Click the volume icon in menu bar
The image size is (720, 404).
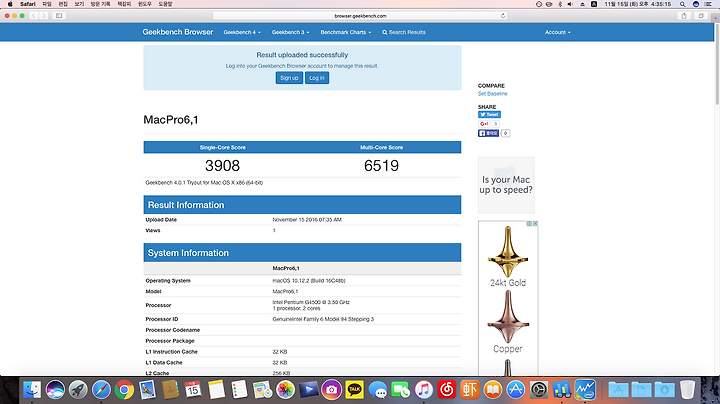pos(570,4)
